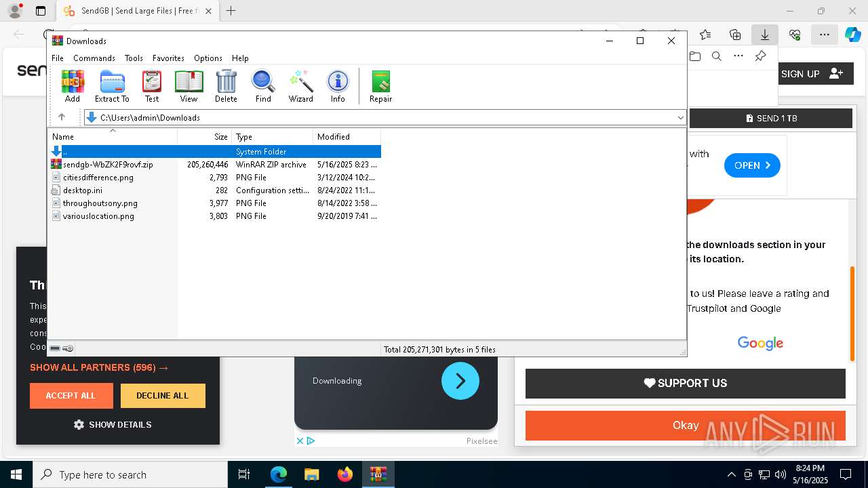Click the search icon in the downloads flyout
The width and height of the screenshot is (868, 488).
click(x=716, y=56)
